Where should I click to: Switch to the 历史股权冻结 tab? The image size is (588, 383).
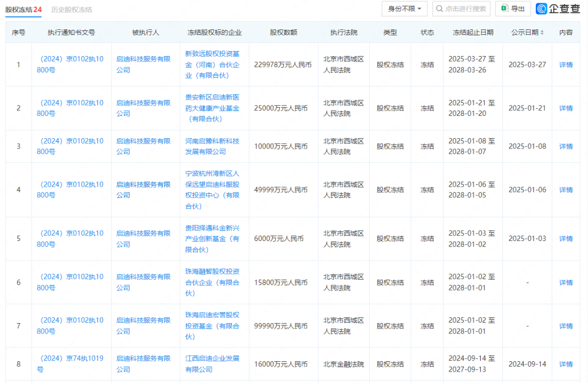pyautogui.click(x=72, y=9)
